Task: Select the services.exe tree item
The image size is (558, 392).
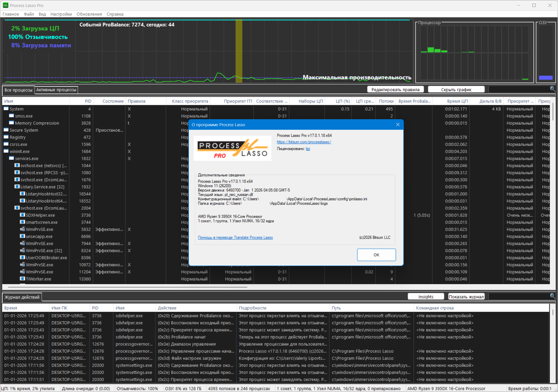Action: tap(27, 158)
